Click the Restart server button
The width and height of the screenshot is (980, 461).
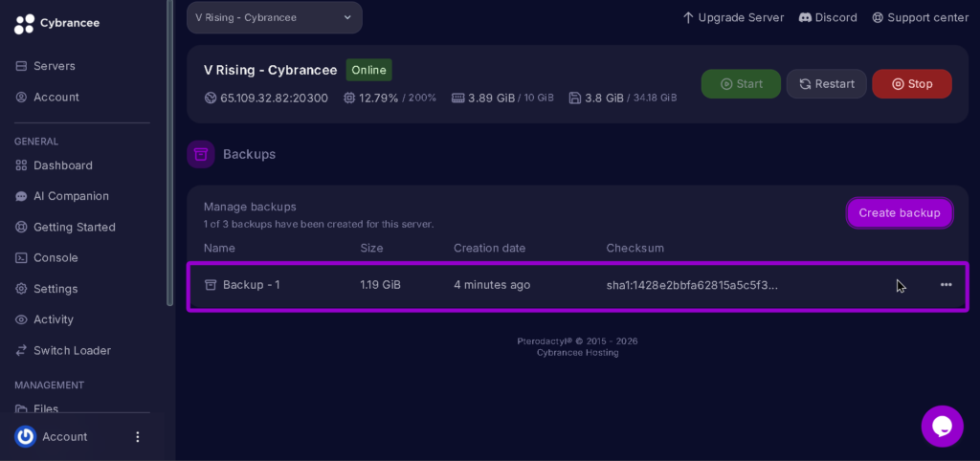point(826,84)
